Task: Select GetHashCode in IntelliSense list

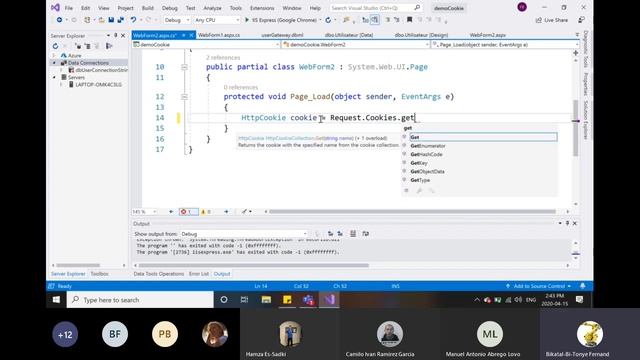Action: pos(426,154)
